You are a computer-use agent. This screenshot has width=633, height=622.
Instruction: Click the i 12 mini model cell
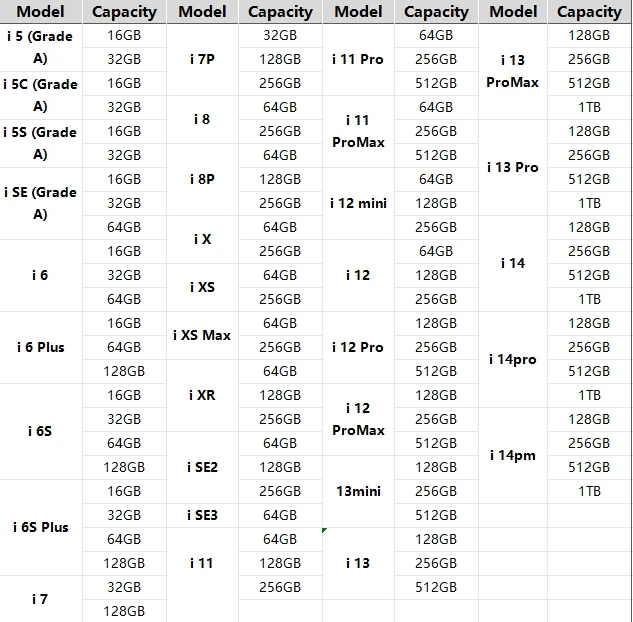pyautogui.click(x=358, y=203)
